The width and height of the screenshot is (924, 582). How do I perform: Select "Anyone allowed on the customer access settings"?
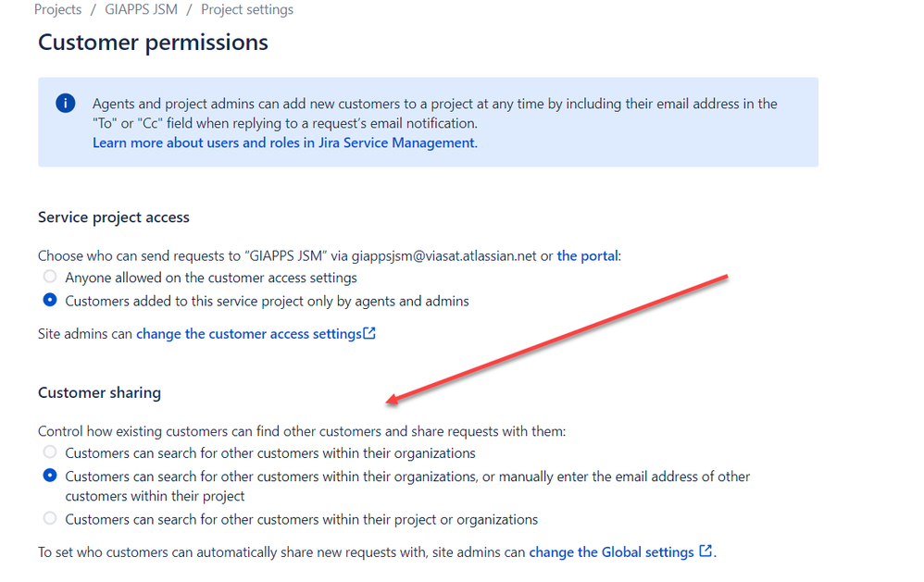[x=50, y=278]
